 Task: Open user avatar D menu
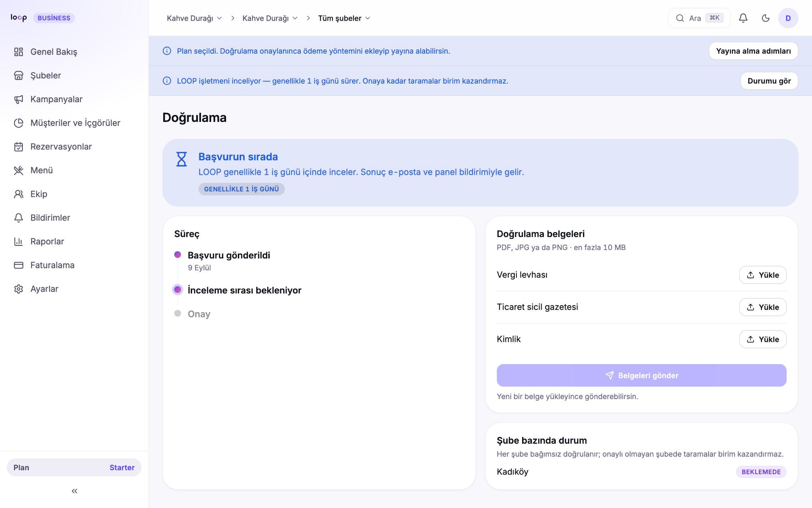788,18
